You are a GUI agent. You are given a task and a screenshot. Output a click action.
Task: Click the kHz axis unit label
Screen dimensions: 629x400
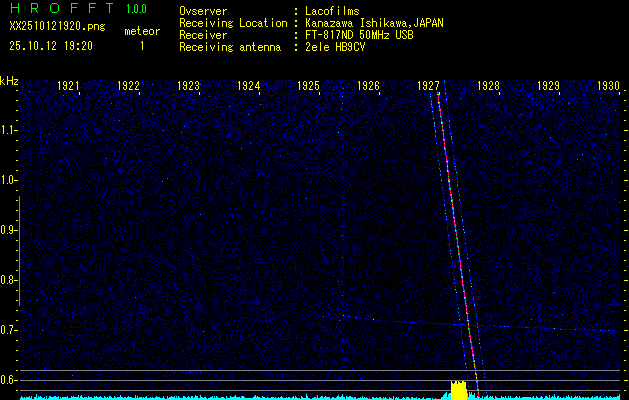(x=9, y=81)
